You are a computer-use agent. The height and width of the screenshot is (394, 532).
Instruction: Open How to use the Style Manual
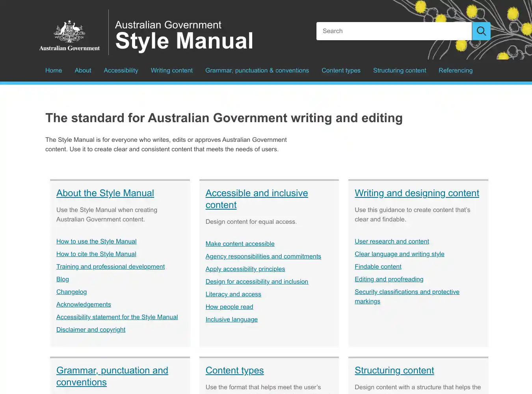(97, 242)
